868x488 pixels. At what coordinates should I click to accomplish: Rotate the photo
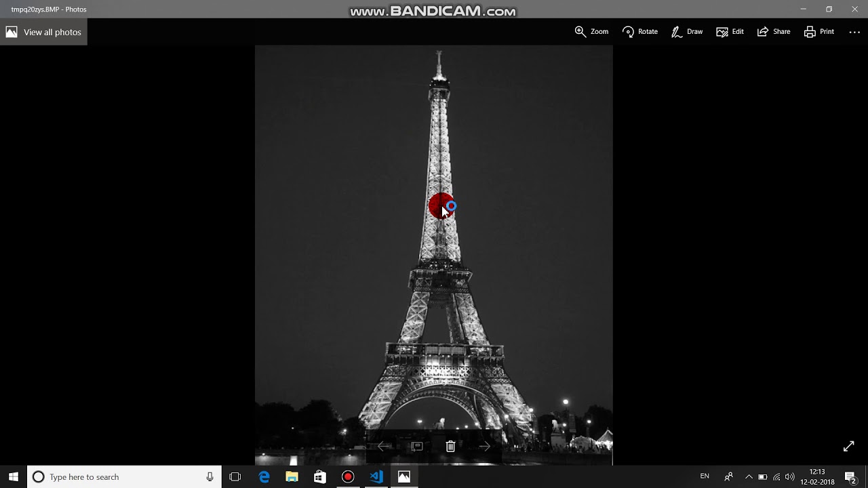(640, 32)
